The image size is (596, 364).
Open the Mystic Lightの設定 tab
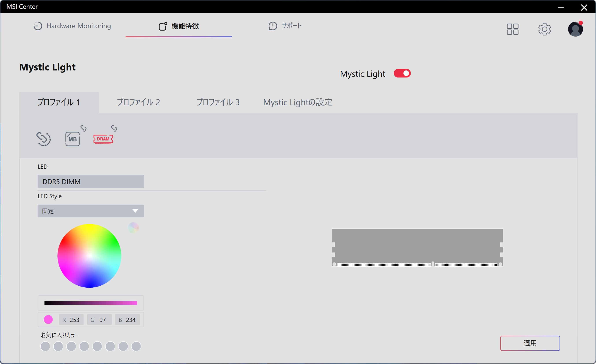point(297,102)
